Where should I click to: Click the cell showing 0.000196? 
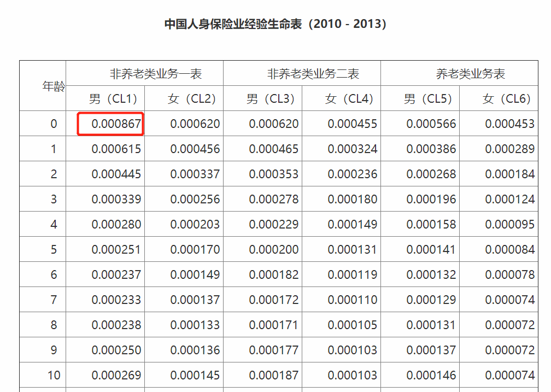point(431,199)
